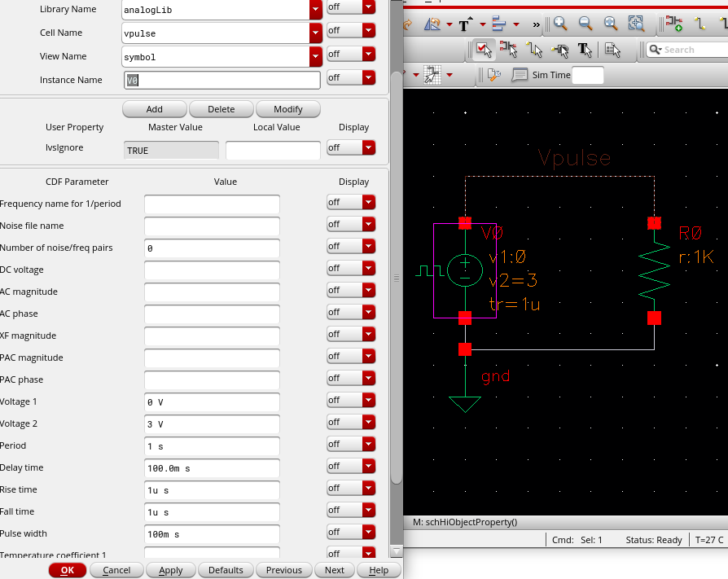Click the Zoom to Fit icon
728x579 pixels.
pos(611,24)
